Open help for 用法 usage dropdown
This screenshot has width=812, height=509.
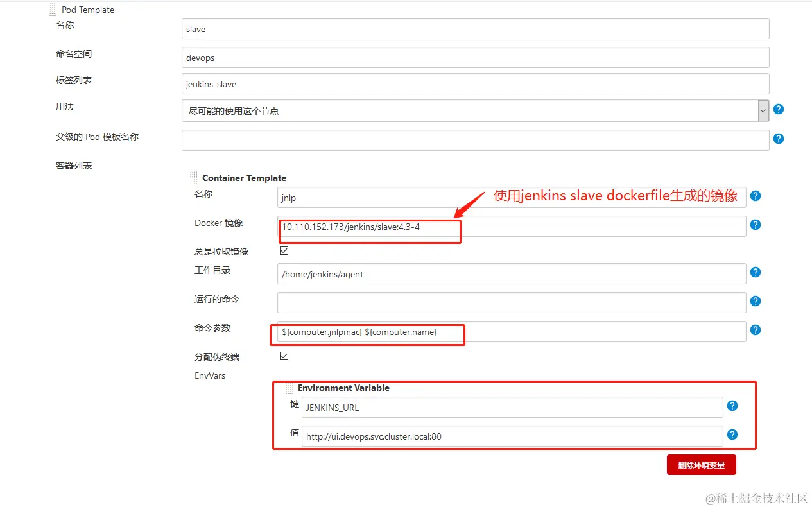pyautogui.click(x=779, y=109)
